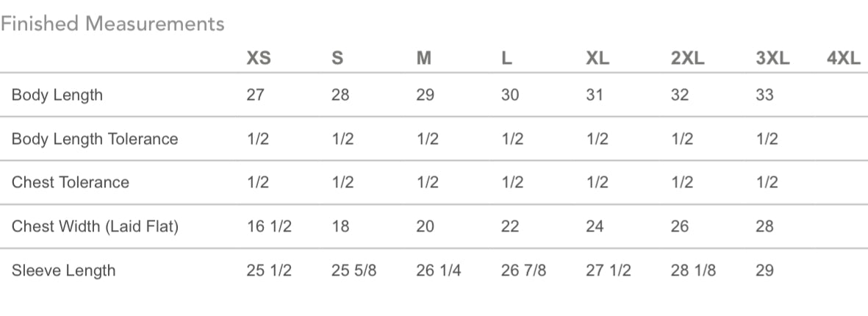Screen dimensions: 868x316
Task: Click the 2XL size column header
Action: point(687,59)
